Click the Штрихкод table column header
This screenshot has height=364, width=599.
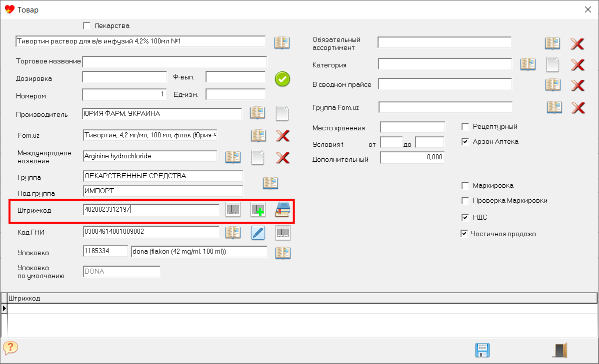pyautogui.click(x=302, y=298)
